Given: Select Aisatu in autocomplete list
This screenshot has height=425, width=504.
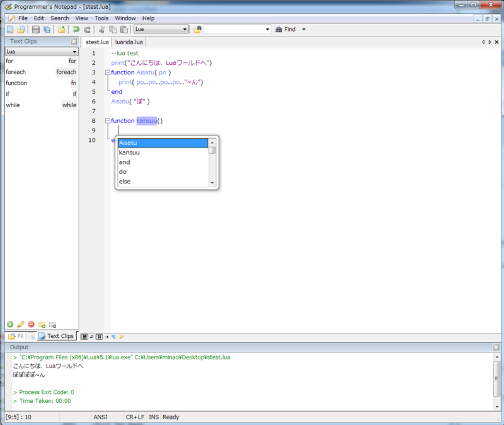Looking at the screenshot, I should pyautogui.click(x=163, y=143).
